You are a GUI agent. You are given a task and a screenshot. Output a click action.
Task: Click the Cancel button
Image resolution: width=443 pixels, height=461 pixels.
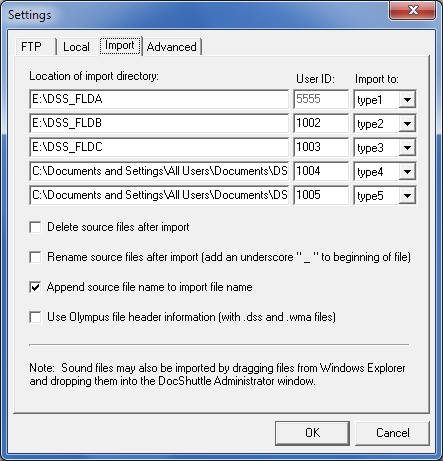(x=392, y=433)
